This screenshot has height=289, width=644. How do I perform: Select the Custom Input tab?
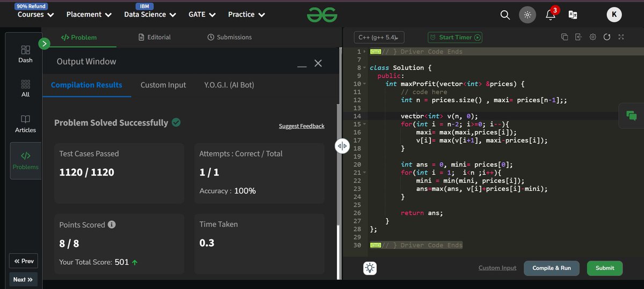163,85
